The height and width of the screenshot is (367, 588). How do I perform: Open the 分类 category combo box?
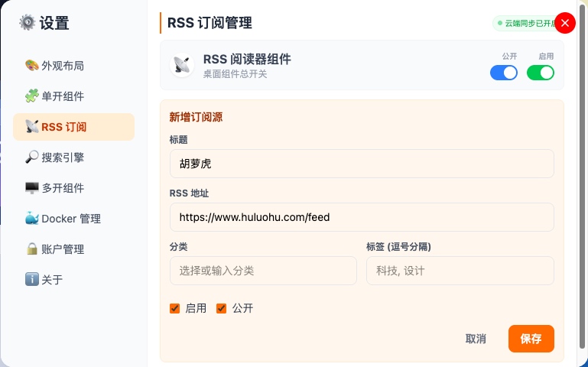pyautogui.click(x=263, y=271)
